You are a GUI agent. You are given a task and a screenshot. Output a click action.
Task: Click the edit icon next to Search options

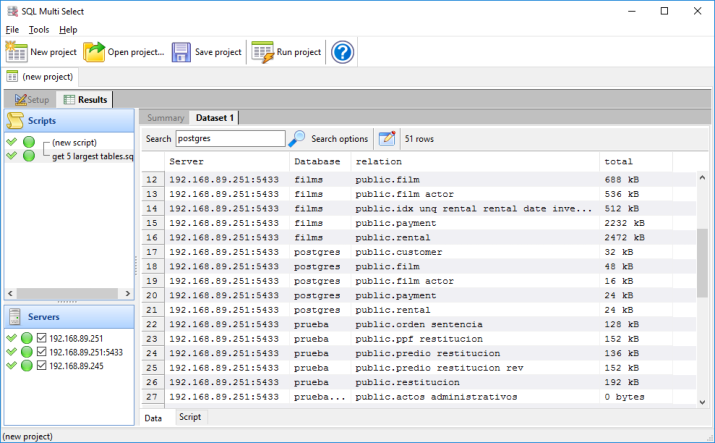387,139
